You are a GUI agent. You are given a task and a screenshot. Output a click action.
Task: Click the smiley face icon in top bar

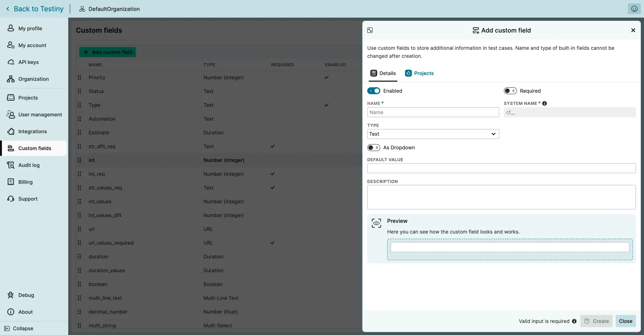tap(634, 9)
